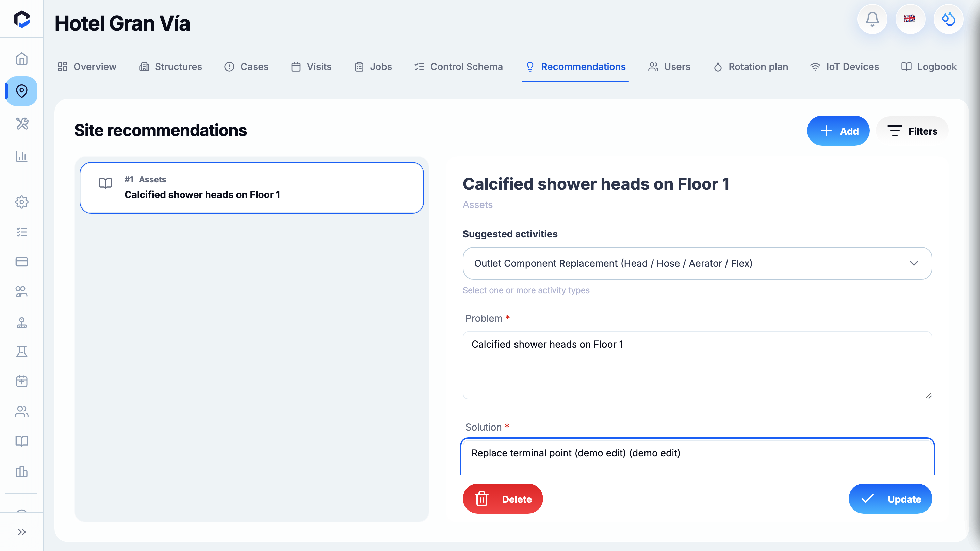Select the location pin sidebar icon
The height and width of the screenshot is (551, 980).
pyautogui.click(x=22, y=91)
